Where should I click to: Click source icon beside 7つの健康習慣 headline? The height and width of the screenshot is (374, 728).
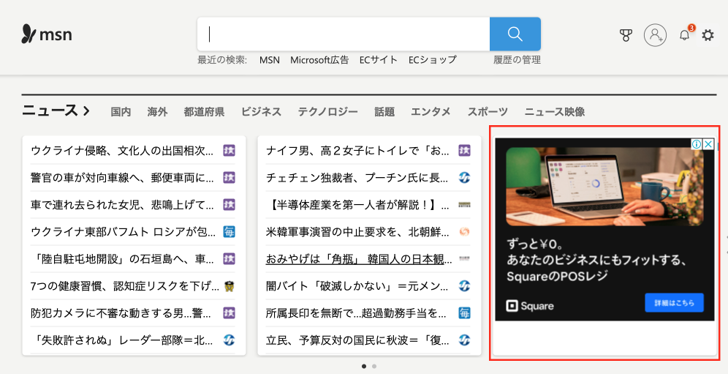[229, 286]
